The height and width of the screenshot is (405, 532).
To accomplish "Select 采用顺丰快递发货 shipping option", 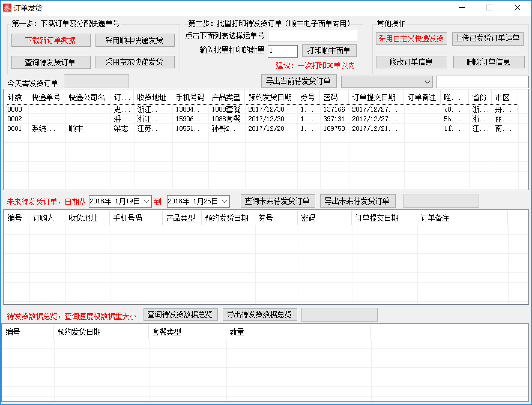I will pyautogui.click(x=135, y=40).
